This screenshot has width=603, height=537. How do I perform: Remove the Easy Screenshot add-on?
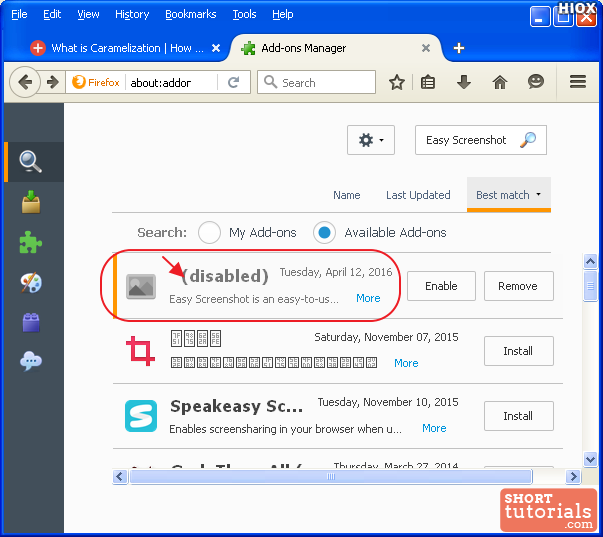(x=518, y=286)
